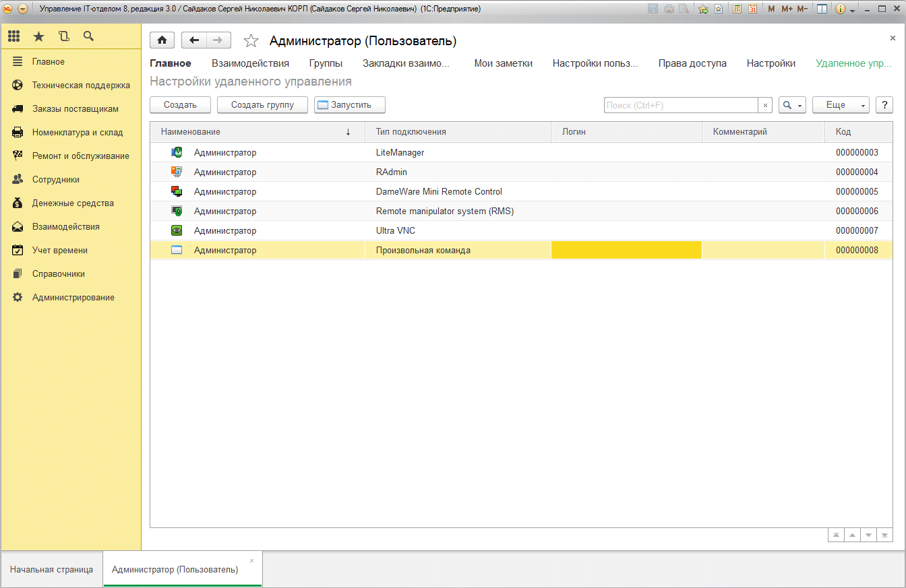
Task: Click the Ultra VNC row icon
Action: coord(177,230)
